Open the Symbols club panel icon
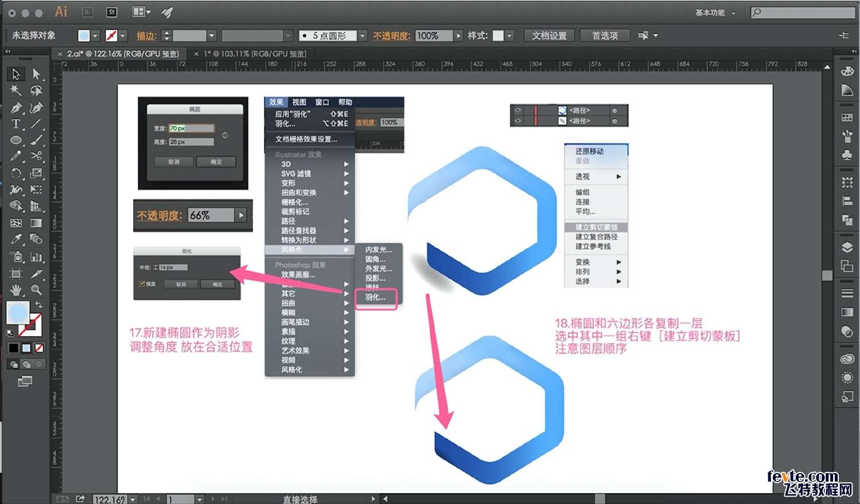 pyautogui.click(x=847, y=155)
